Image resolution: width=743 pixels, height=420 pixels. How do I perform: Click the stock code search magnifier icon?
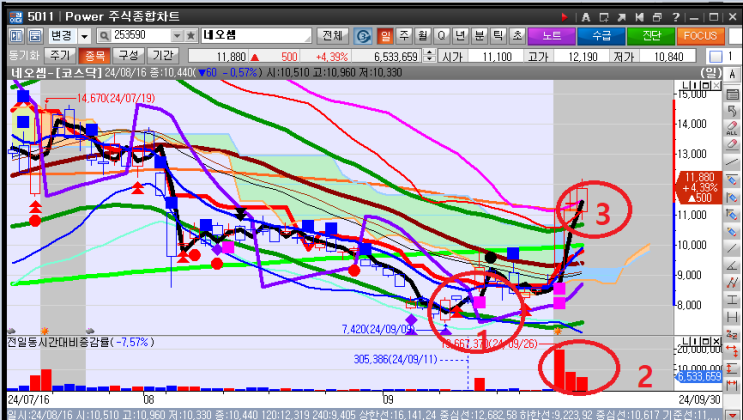pos(104,36)
